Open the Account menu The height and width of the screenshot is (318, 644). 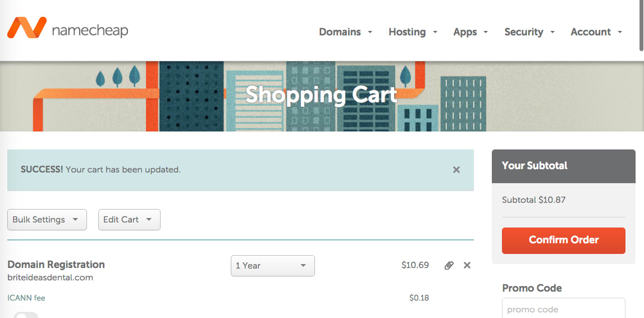coord(596,32)
